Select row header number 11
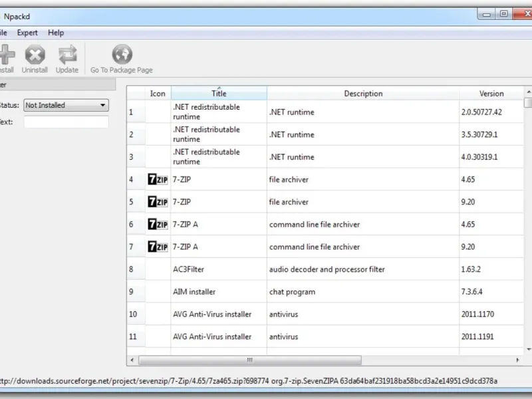This screenshot has height=399, width=532. [136, 336]
